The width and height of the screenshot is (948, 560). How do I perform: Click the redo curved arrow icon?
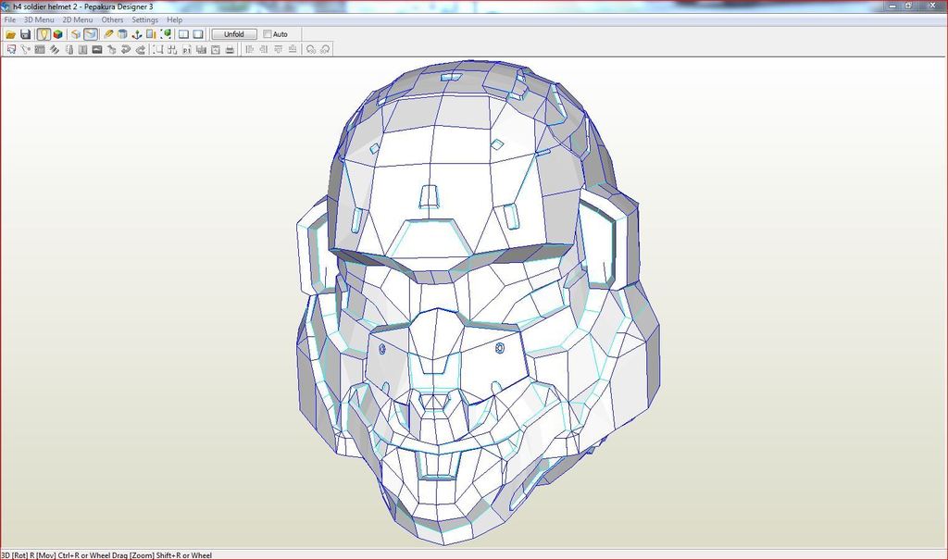pos(141,50)
